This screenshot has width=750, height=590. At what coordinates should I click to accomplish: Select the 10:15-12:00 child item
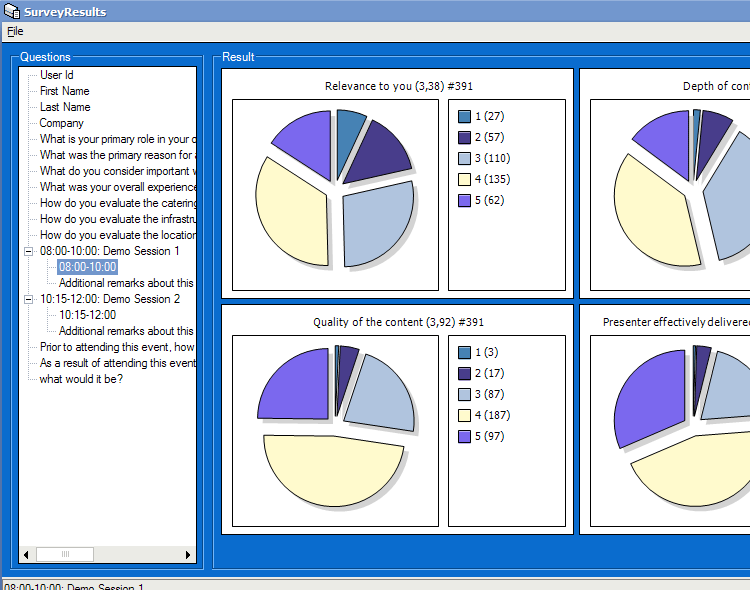(88, 315)
